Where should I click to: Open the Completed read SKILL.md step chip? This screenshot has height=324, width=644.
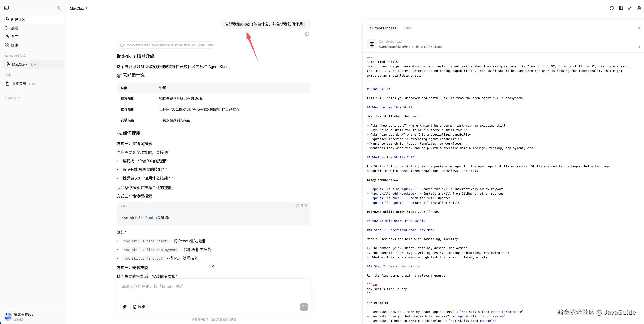pos(166,45)
